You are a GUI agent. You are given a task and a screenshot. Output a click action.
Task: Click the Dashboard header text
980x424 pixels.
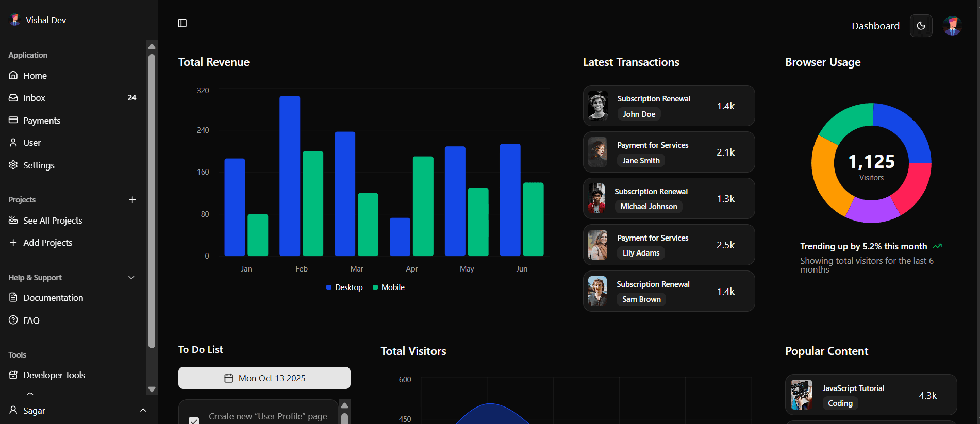pos(875,26)
